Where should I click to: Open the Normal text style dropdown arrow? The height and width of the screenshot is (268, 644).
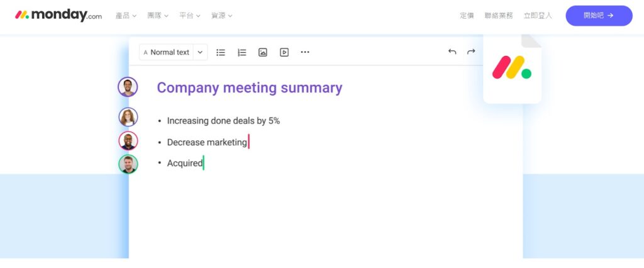(x=200, y=52)
